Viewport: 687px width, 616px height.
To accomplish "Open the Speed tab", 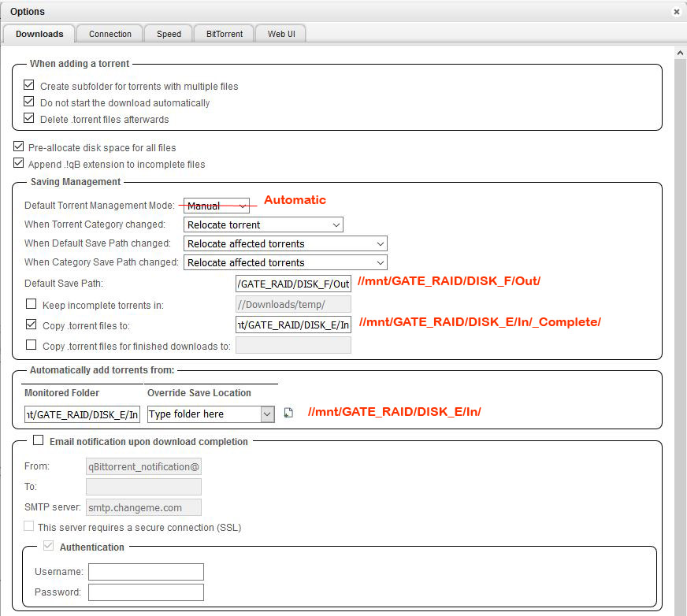I will (x=169, y=34).
